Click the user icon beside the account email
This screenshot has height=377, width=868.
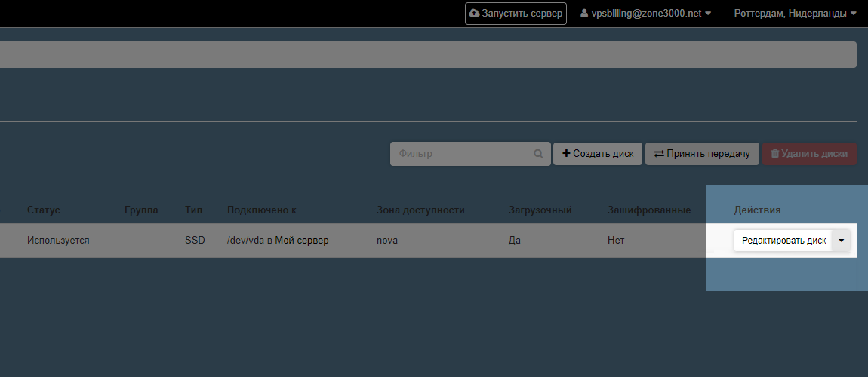584,14
